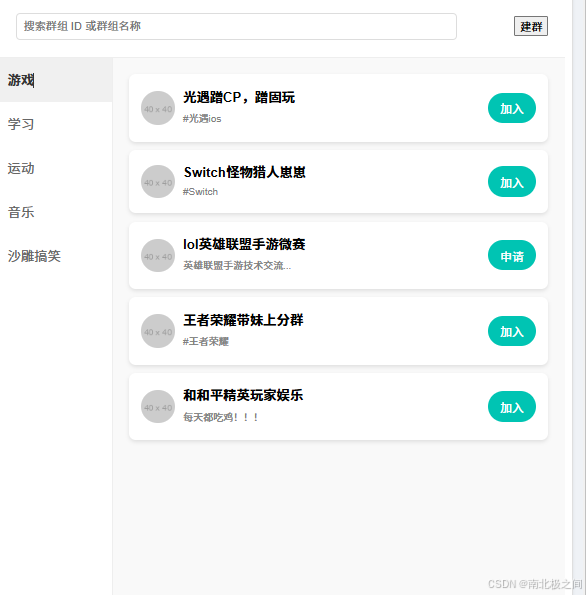Open avatar of Switch怪物猎人 group
This screenshot has width=586, height=595.
click(158, 182)
